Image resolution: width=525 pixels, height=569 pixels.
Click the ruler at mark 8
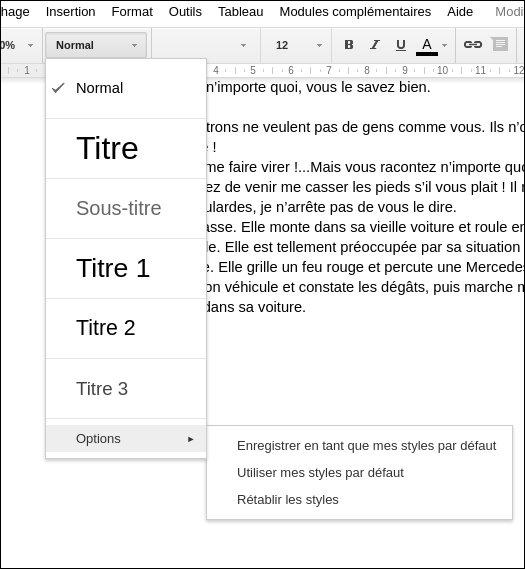tap(366, 70)
